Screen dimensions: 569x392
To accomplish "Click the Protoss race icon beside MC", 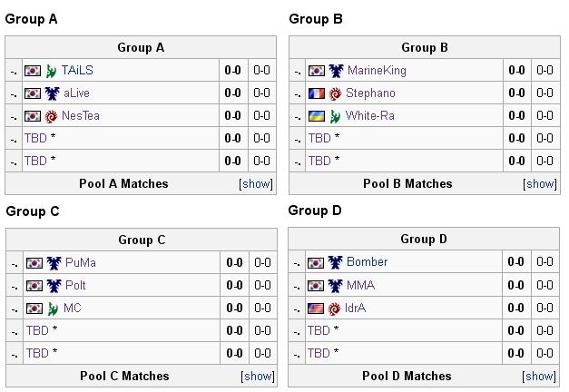I will point(54,309).
